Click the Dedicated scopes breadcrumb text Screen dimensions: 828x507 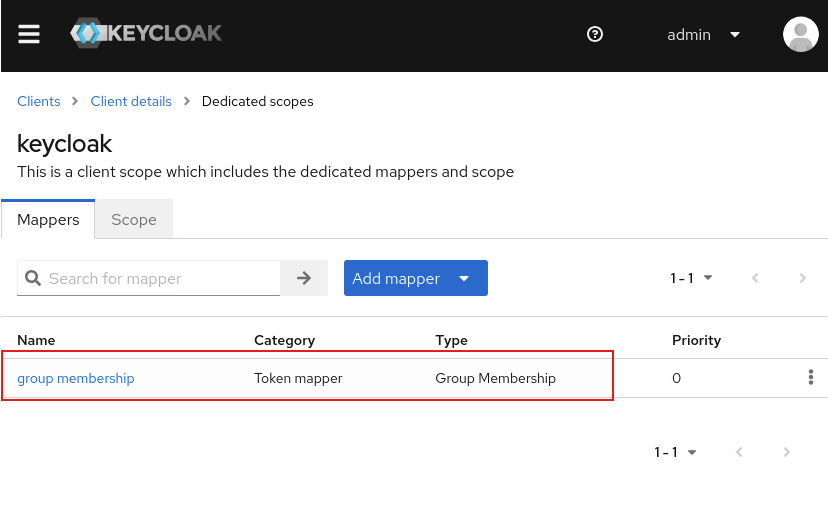tap(258, 101)
